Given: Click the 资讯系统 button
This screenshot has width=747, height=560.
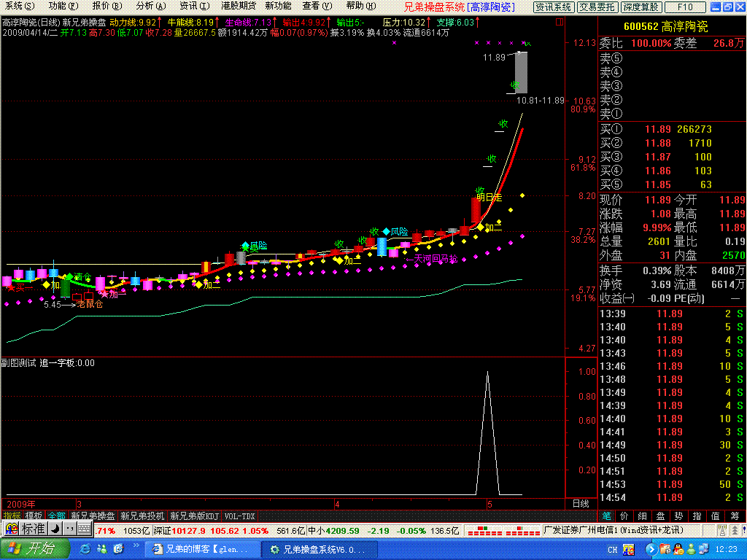Looking at the screenshot, I should point(553,7).
